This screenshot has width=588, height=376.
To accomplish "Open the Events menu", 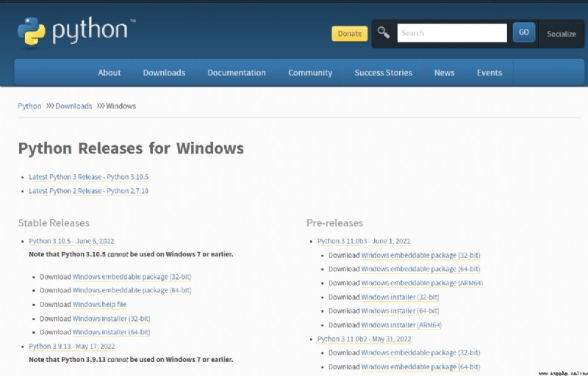I will point(490,73).
